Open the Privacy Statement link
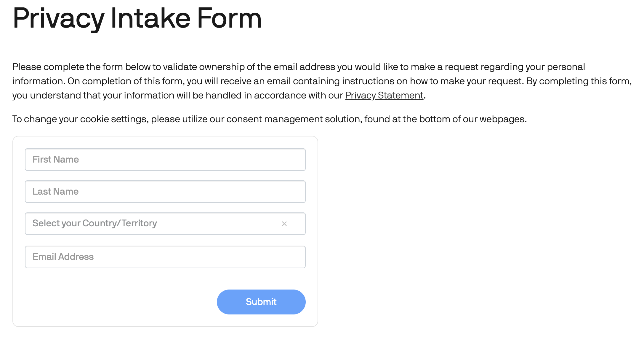 (x=384, y=96)
